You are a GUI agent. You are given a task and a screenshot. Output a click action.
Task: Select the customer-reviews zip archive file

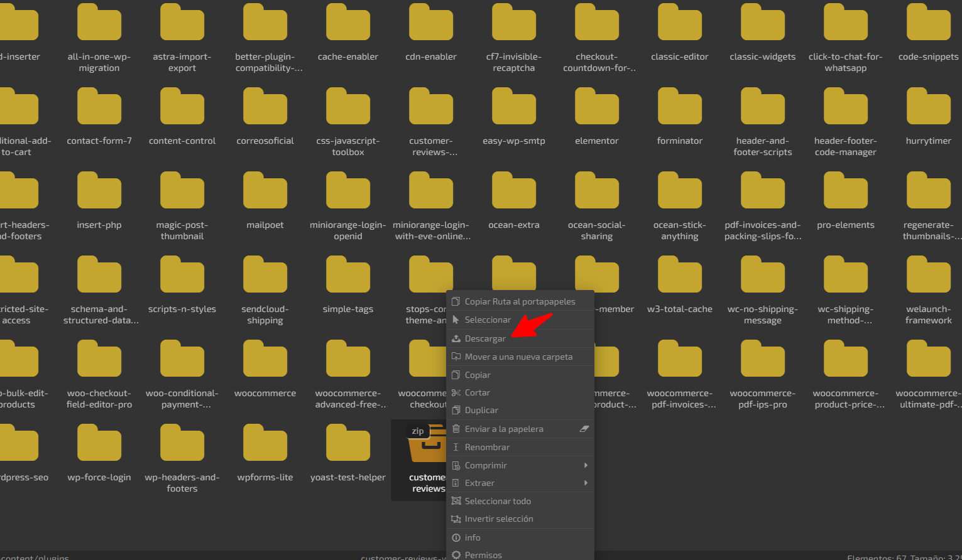[x=419, y=460]
